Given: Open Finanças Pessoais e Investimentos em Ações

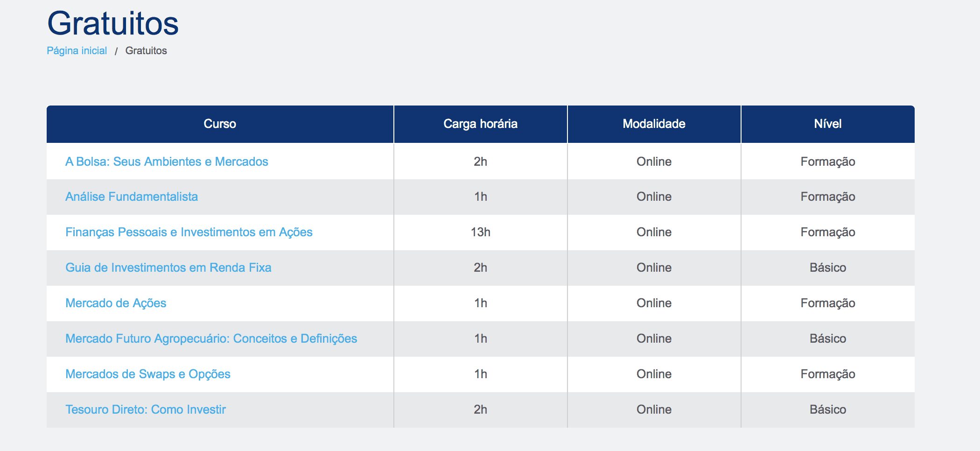Looking at the screenshot, I should [x=189, y=232].
